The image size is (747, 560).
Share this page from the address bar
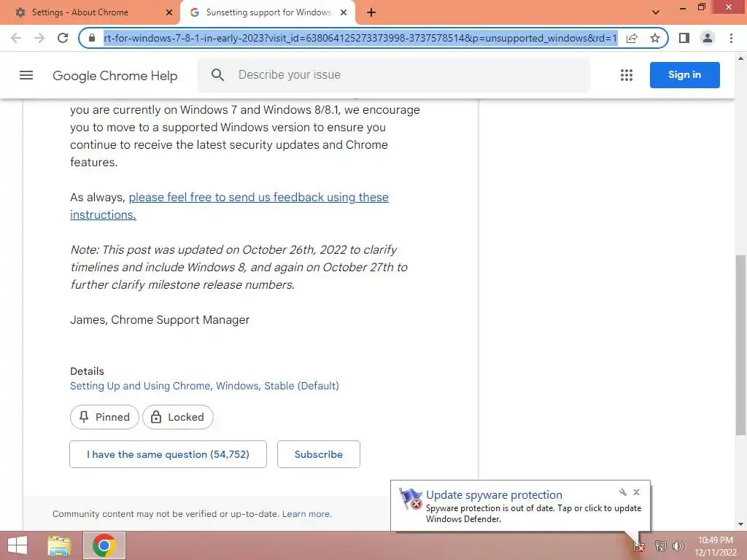click(x=632, y=38)
